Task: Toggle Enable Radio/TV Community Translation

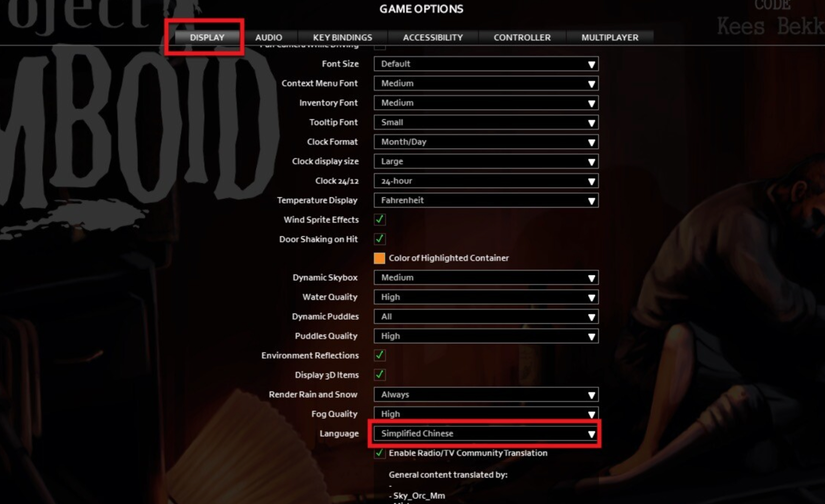Action: tap(379, 453)
